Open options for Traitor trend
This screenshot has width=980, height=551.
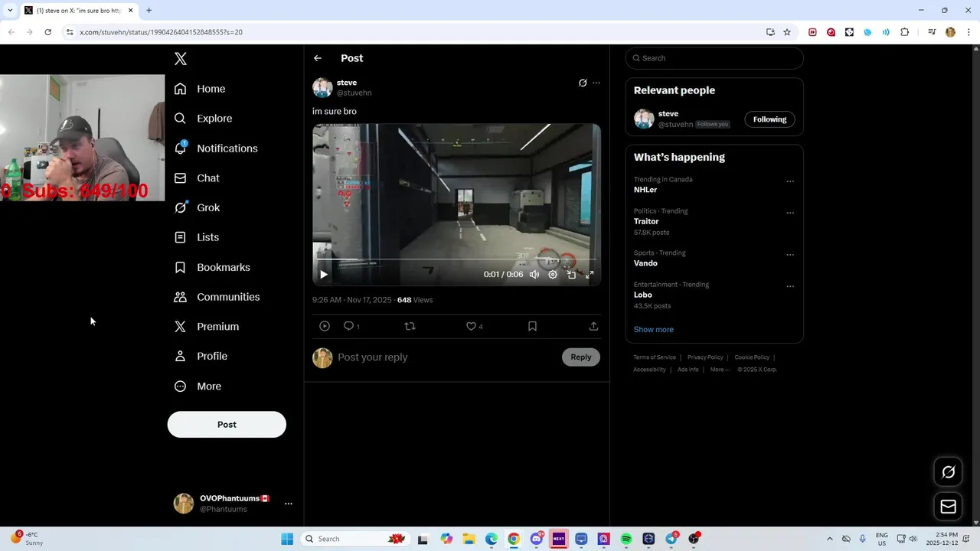[790, 214]
